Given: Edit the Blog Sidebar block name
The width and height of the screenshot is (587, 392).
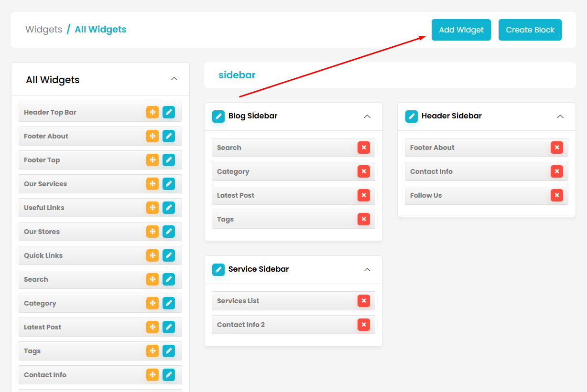Looking at the screenshot, I should 218,116.
